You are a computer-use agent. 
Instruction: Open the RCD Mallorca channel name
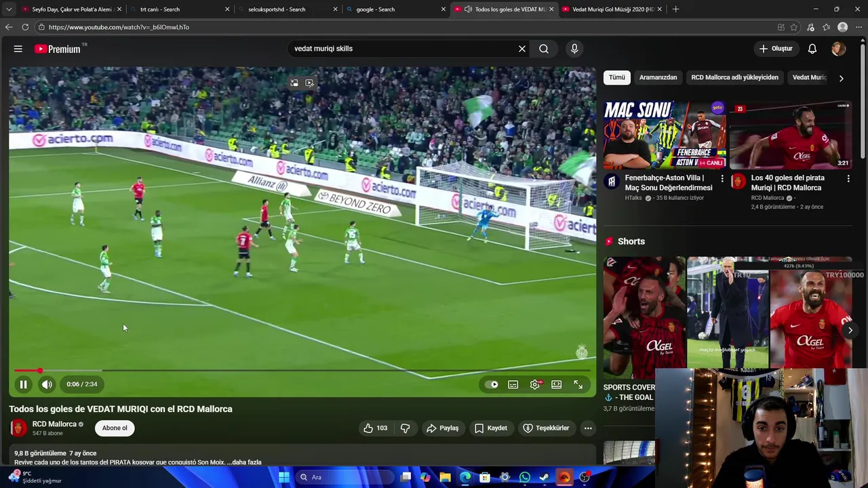pos(54,424)
